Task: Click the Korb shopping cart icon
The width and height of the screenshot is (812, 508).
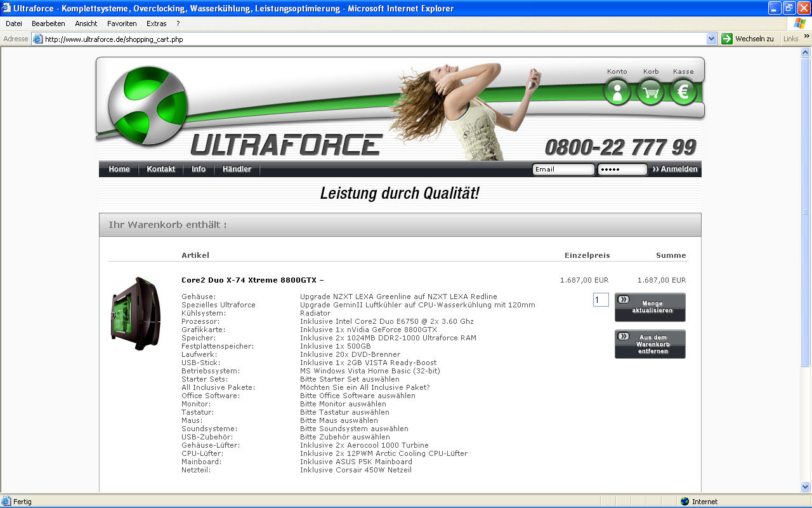Action: (x=650, y=92)
